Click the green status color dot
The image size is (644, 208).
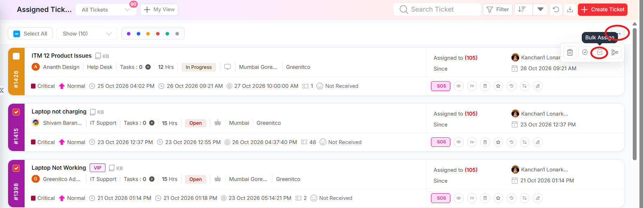click(x=167, y=34)
